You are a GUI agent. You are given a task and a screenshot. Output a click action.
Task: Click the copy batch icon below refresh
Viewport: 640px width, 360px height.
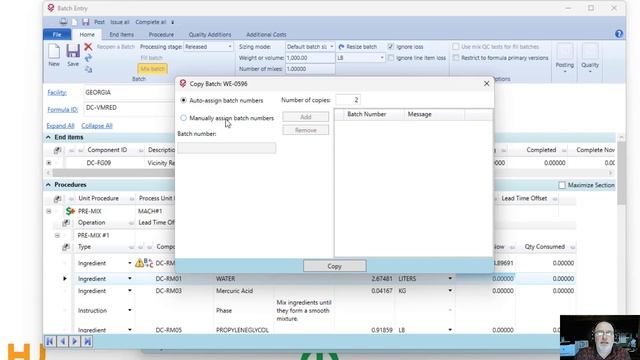pos(88,69)
